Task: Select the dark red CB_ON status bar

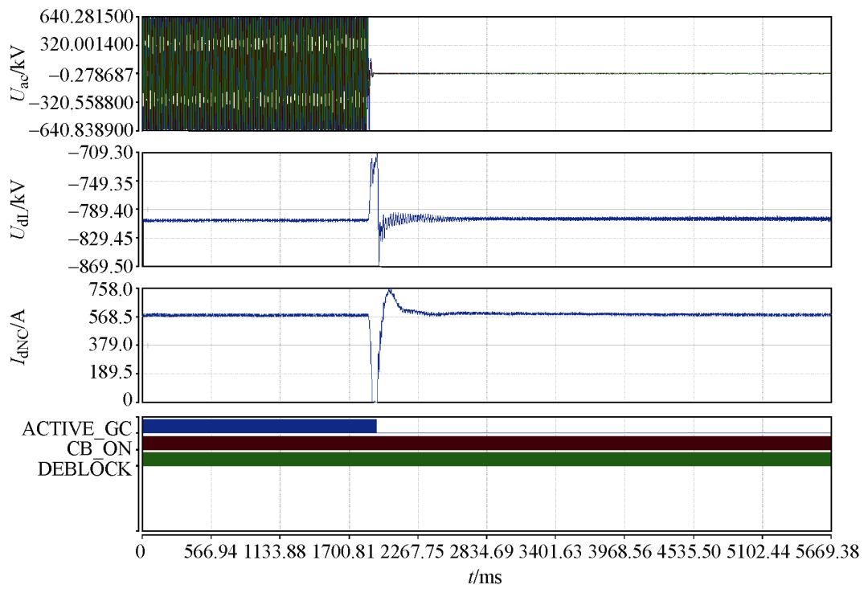Action: click(487, 443)
